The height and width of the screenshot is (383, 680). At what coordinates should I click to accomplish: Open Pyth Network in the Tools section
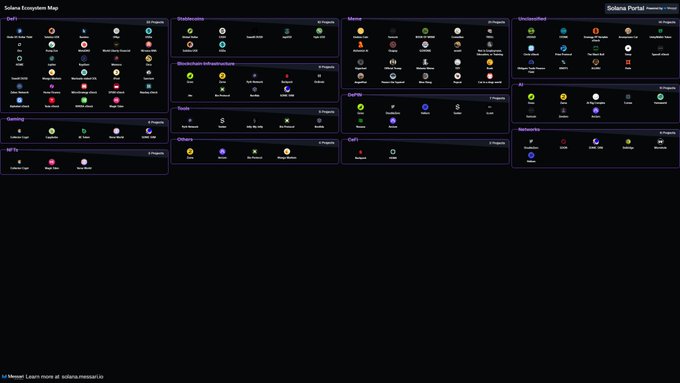pos(190,121)
